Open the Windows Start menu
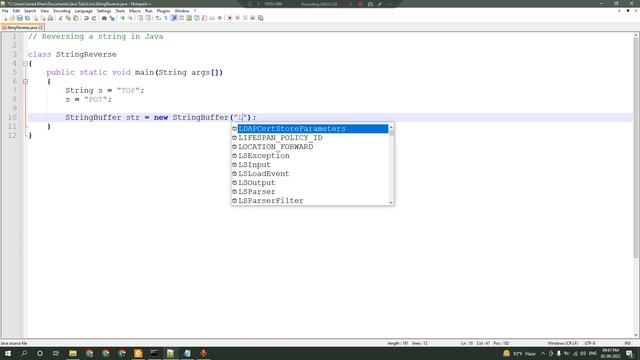Image resolution: width=640 pixels, height=360 pixels. coord(8,353)
